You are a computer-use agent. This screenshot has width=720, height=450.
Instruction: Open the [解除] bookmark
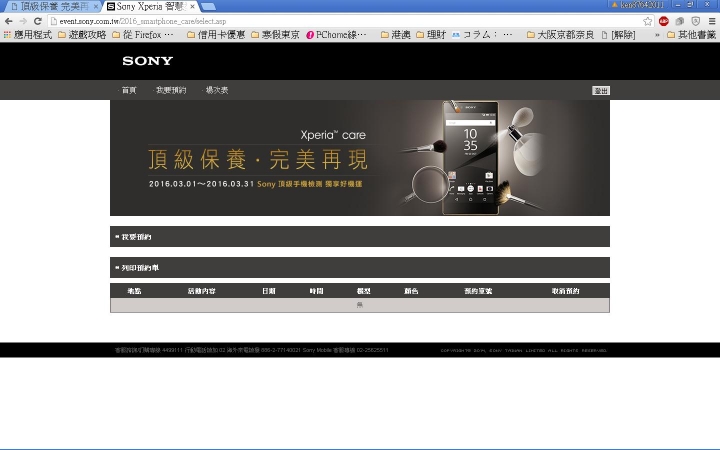tap(619, 35)
